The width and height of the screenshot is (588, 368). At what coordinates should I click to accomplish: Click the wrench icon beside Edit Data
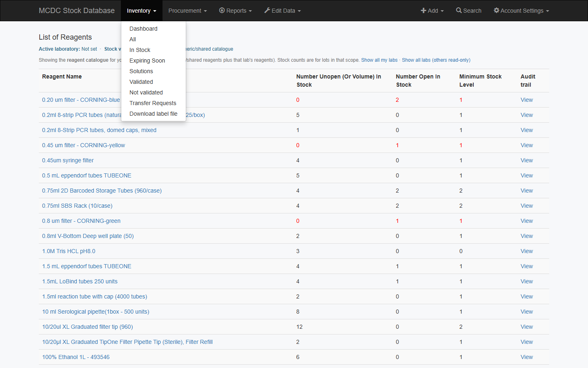[267, 11]
